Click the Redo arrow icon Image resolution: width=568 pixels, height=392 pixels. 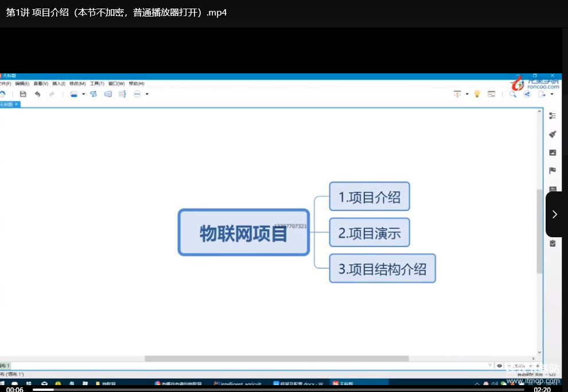52,94
